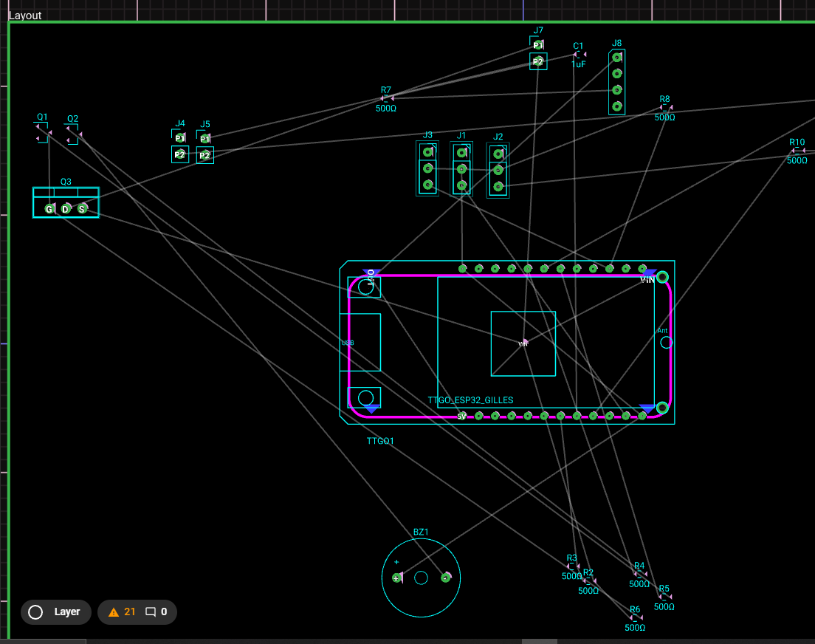Screen dimensions: 815x644
Task: Select the top pad of connector J1
Action: [461, 153]
